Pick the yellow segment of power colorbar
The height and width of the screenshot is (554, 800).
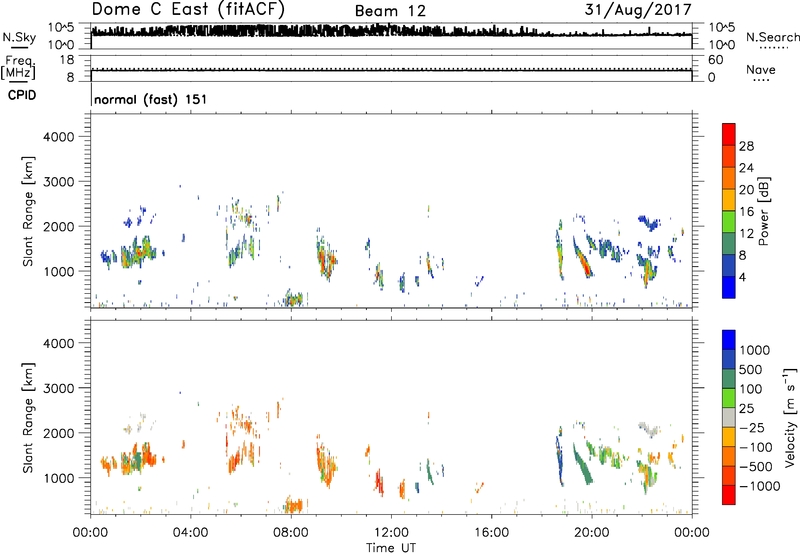tap(729, 200)
